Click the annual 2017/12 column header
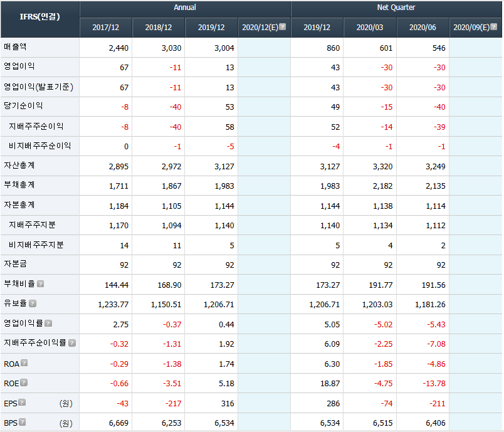This screenshot has width=504, height=432. (106, 28)
